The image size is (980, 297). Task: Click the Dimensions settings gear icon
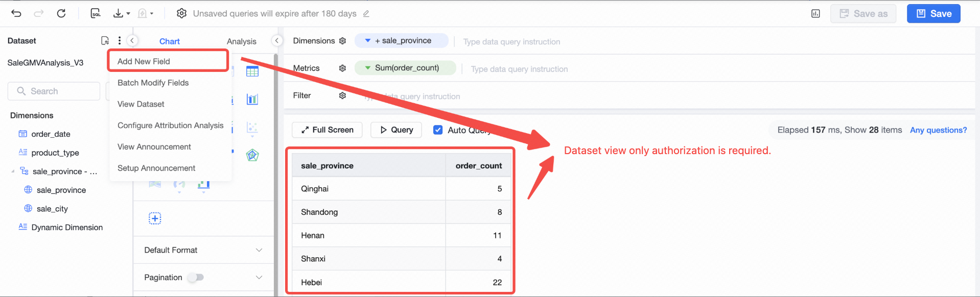point(342,41)
